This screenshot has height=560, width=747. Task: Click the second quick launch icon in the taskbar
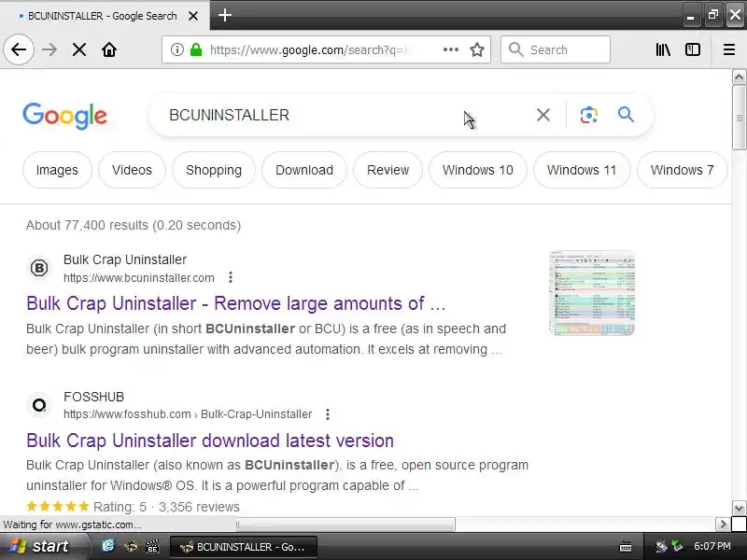tap(131, 546)
